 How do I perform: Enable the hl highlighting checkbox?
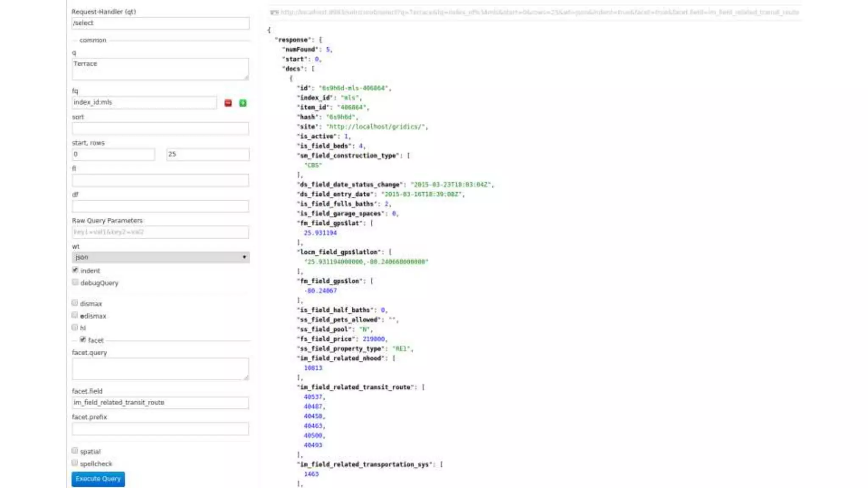point(75,327)
